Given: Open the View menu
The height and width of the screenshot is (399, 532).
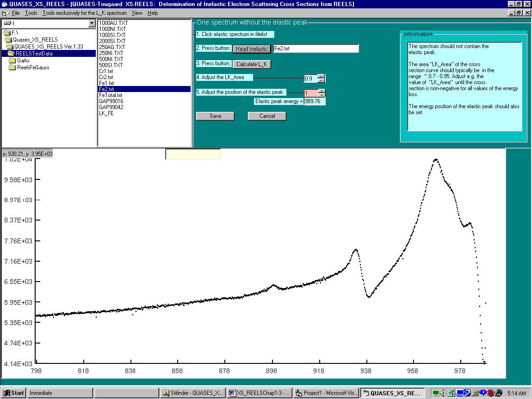Looking at the screenshot, I should (x=136, y=13).
